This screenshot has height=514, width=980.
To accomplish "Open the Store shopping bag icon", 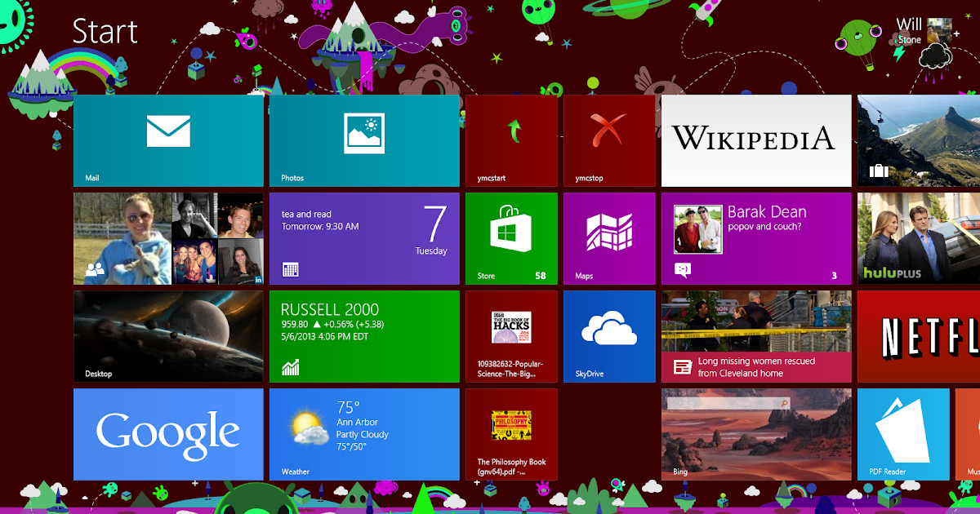I will pos(511,229).
